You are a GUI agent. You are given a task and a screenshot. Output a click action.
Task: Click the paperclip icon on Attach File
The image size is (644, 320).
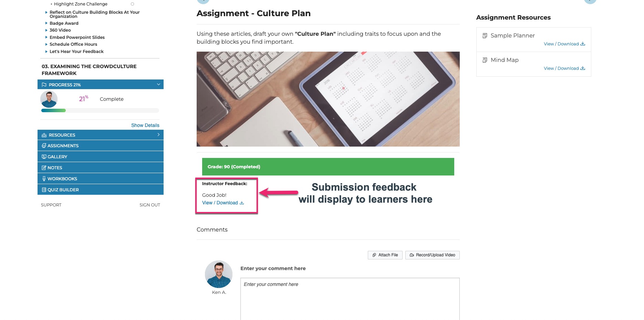click(374, 255)
